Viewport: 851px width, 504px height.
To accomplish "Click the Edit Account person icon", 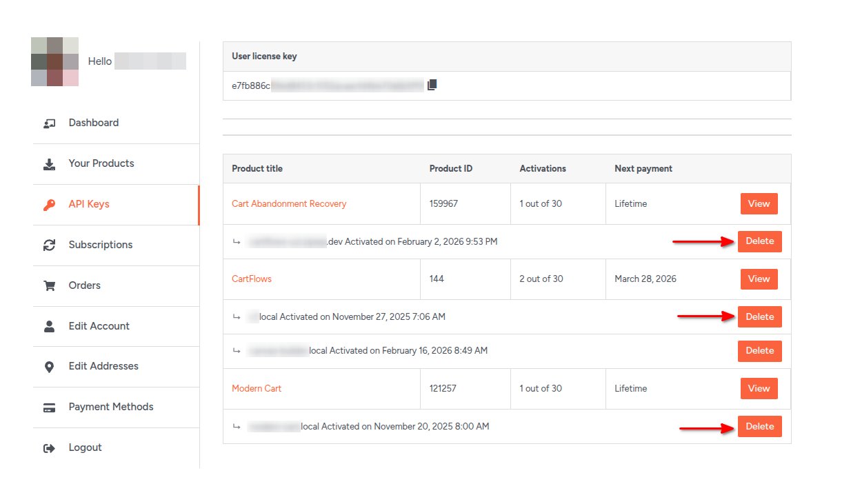I will click(49, 326).
